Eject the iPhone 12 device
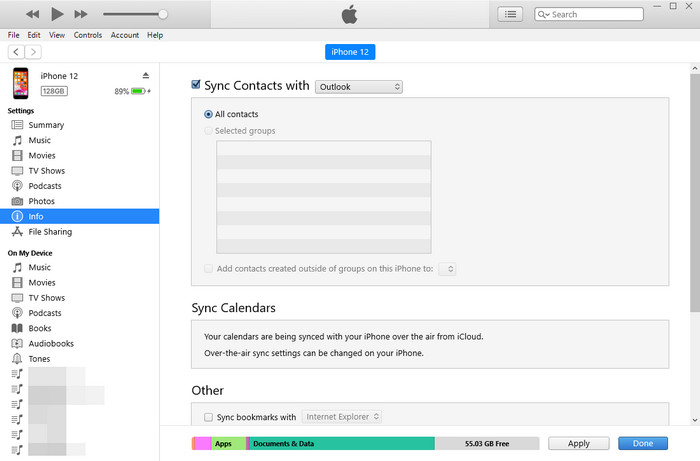Image resolution: width=700 pixels, height=461 pixels. coord(146,75)
